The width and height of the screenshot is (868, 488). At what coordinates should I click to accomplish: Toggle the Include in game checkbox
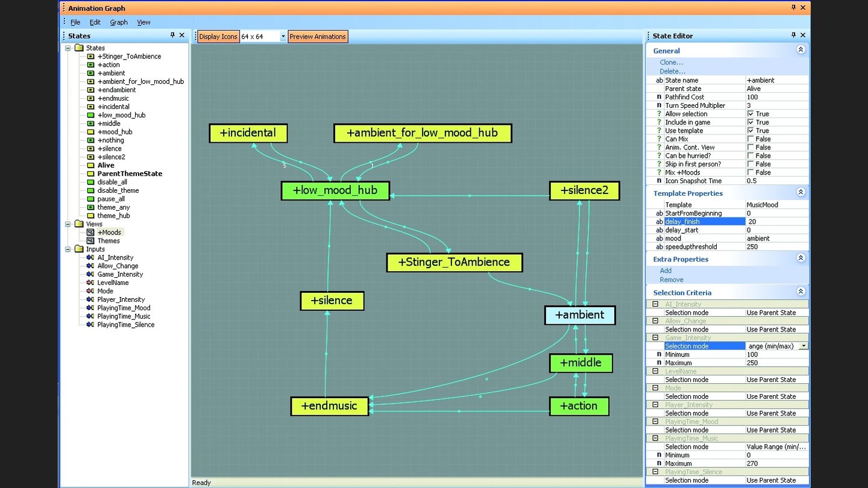tap(750, 122)
